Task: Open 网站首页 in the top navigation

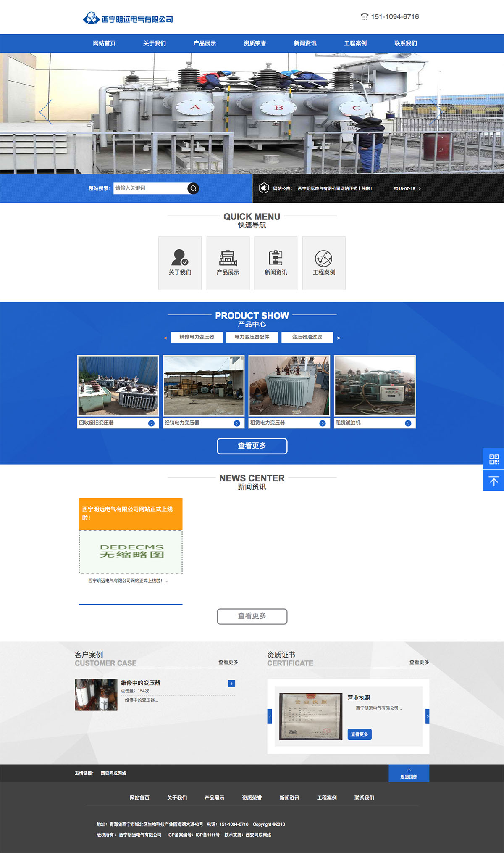Action: 104,43
